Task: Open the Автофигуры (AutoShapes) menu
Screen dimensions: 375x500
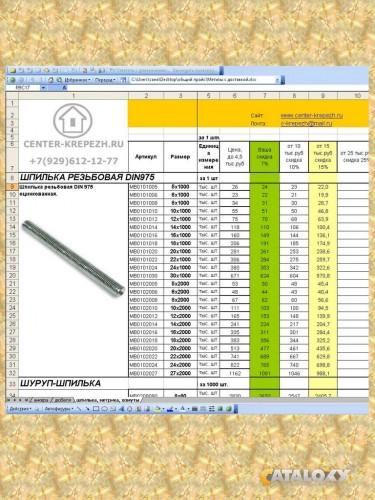Action: click(59, 409)
